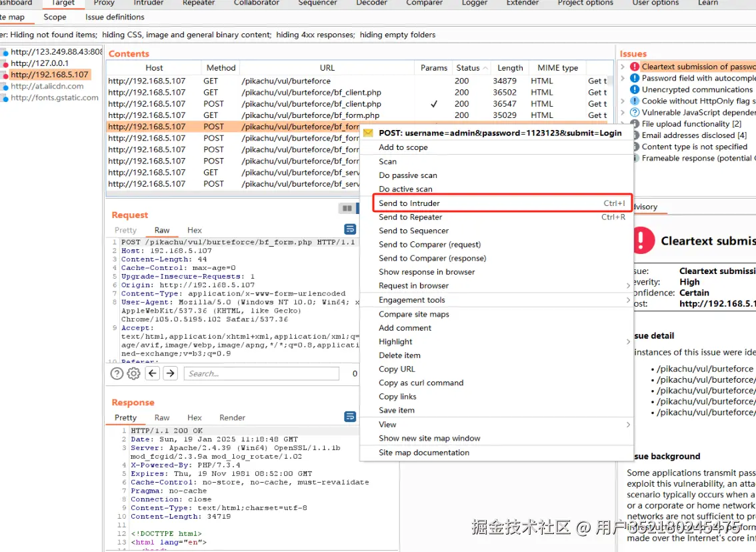Screen dimensions: 756x552
Task: Select Add to scope from context menu
Action: click(x=497, y=147)
